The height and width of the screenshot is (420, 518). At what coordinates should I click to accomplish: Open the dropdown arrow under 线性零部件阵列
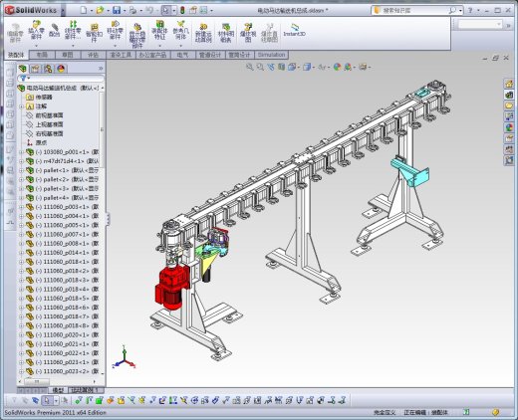73,46
